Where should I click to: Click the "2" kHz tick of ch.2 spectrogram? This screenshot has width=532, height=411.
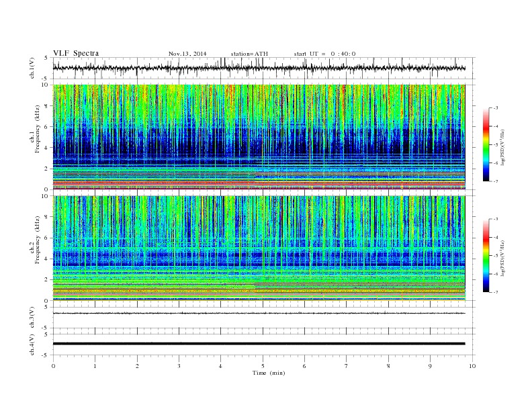coord(47,280)
